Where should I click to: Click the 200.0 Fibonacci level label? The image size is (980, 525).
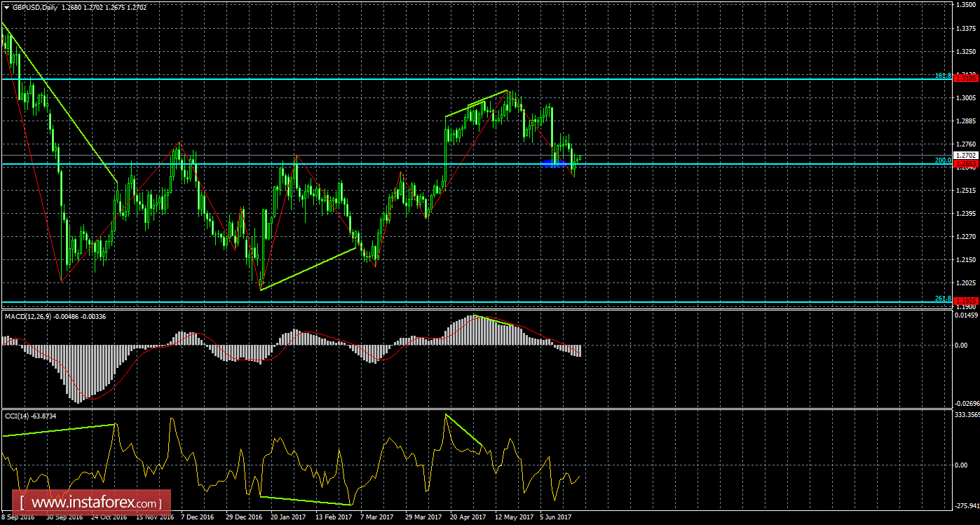point(944,160)
